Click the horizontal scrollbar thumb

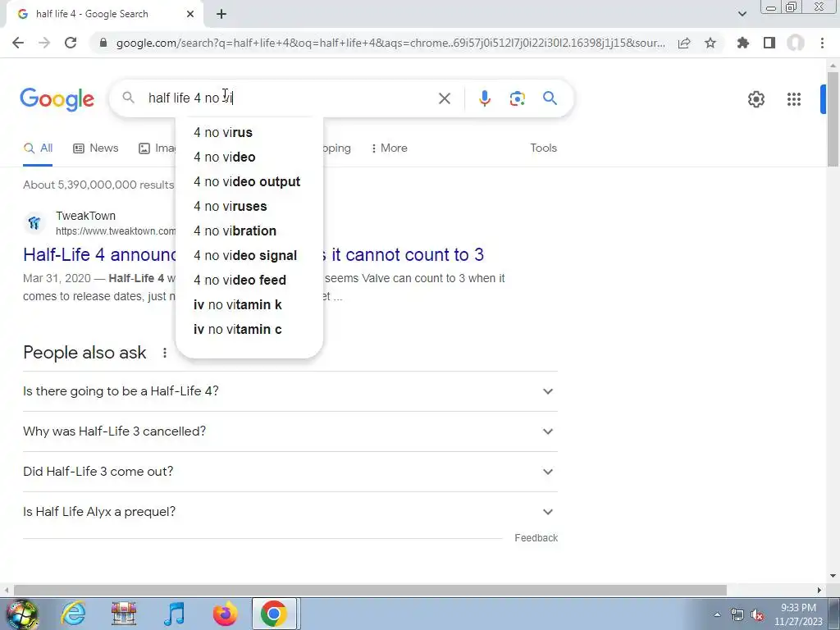(x=370, y=590)
